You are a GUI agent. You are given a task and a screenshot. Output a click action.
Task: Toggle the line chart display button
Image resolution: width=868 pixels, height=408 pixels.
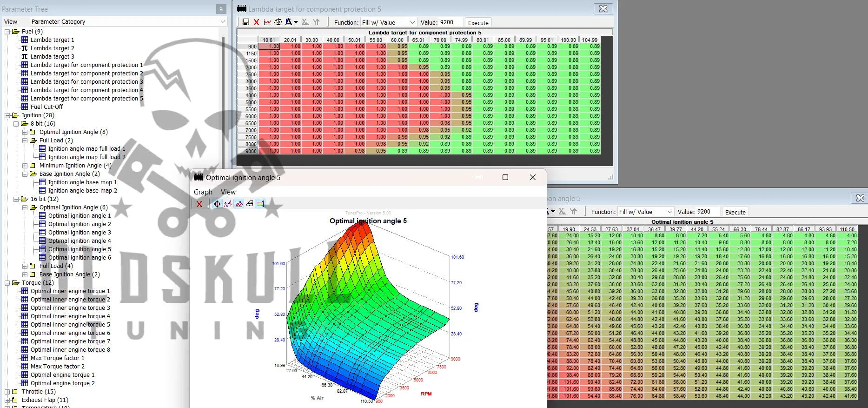tap(239, 204)
